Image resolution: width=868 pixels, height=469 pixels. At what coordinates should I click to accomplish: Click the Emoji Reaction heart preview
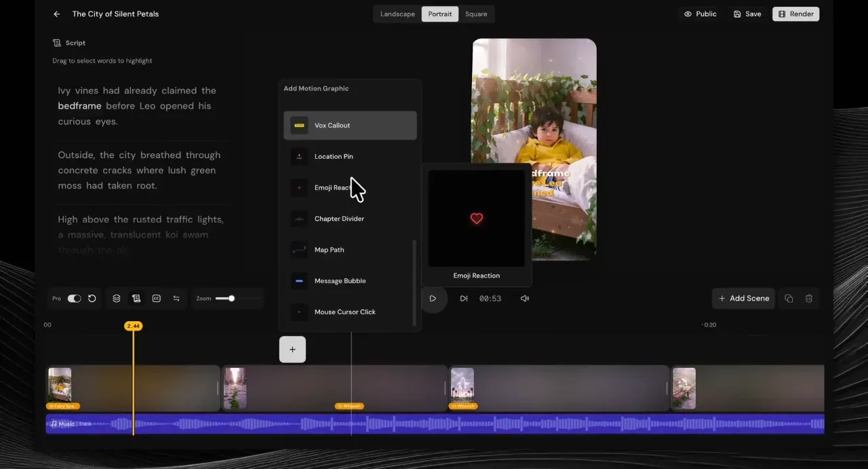477,219
